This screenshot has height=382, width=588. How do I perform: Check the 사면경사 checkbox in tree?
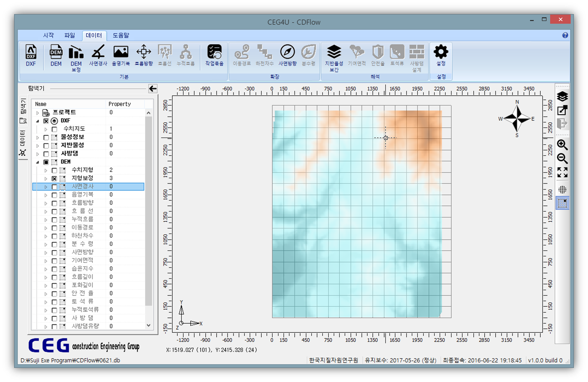[x=55, y=187]
